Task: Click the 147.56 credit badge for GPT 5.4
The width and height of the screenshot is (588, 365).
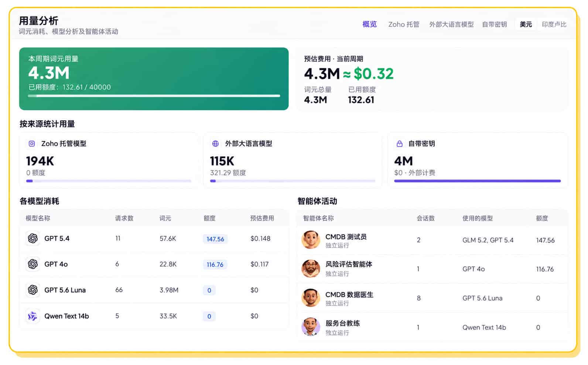Action: coord(215,239)
